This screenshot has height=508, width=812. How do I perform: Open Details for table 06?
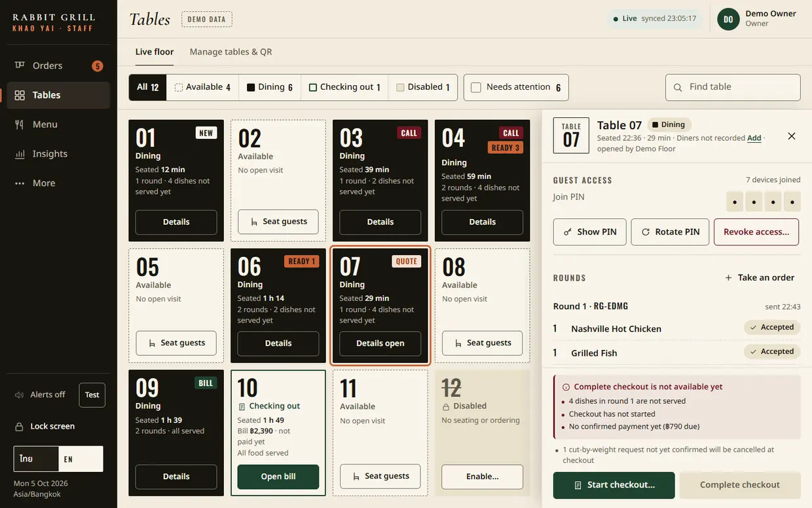(278, 343)
